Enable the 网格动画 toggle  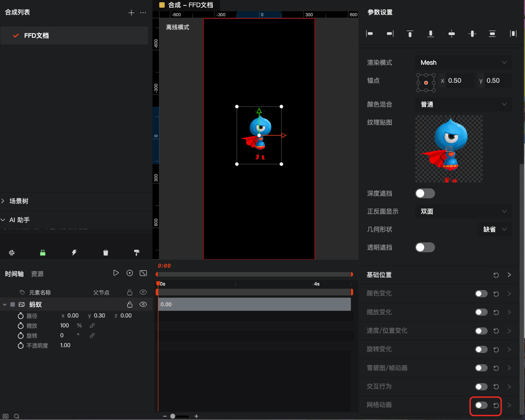(481, 405)
